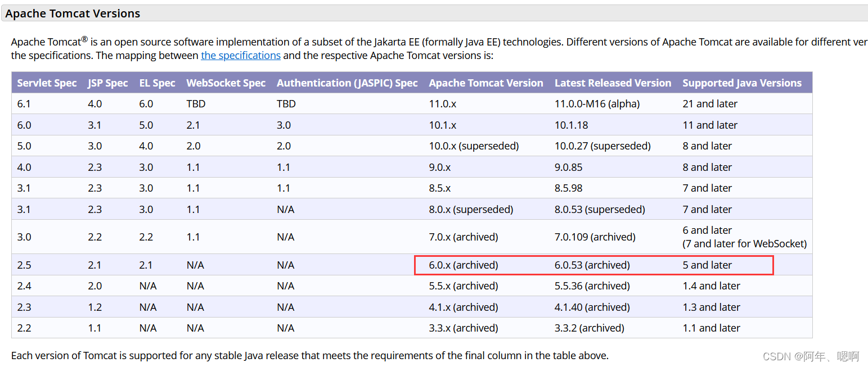Click the '21 and later' Java cell
Screen dimensions: 868x367
[x=710, y=104]
